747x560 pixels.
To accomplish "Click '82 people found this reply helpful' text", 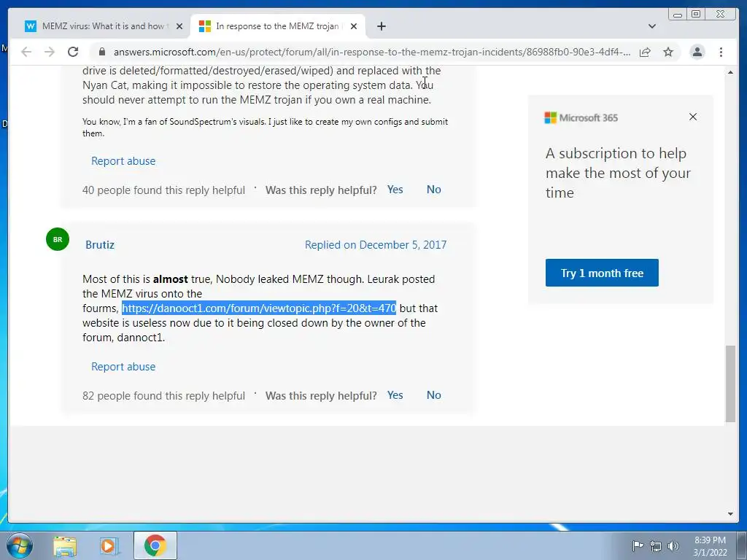I will pyautogui.click(x=163, y=396).
